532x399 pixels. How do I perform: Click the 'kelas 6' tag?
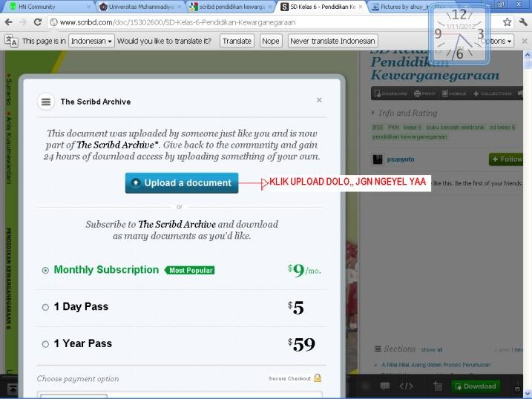[x=413, y=128]
